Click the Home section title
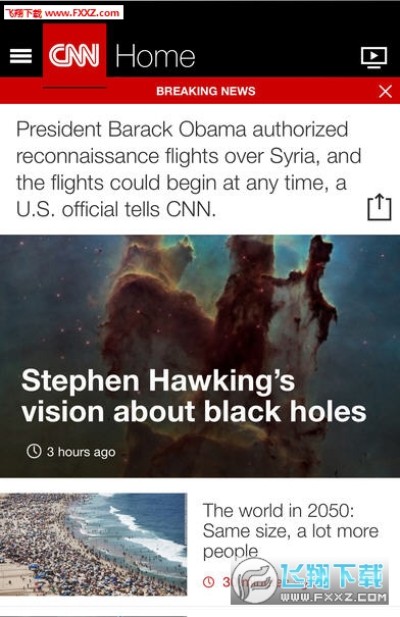Viewport: 400px width, 617px height. tap(155, 56)
